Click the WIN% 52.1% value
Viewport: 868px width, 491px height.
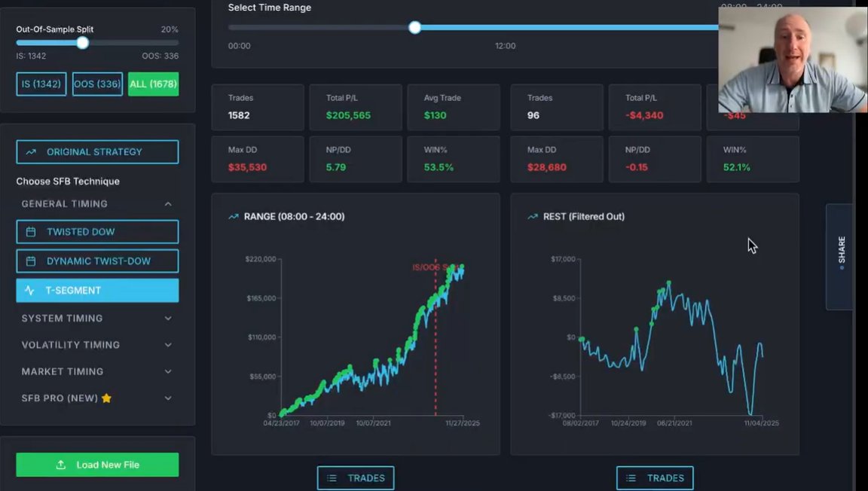pos(737,167)
